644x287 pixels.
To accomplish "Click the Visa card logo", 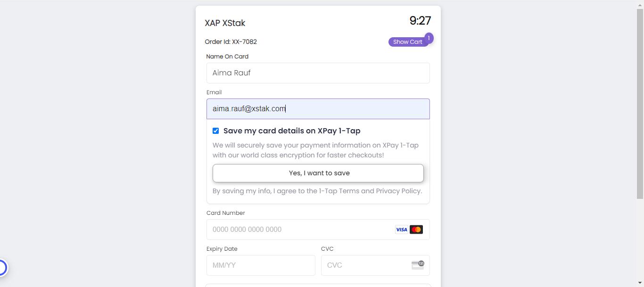I will (x=401, y=230).
